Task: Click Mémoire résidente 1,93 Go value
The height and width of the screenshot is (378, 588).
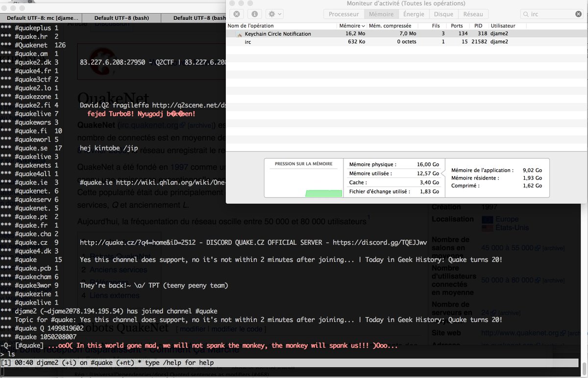Action: point(532,178)
